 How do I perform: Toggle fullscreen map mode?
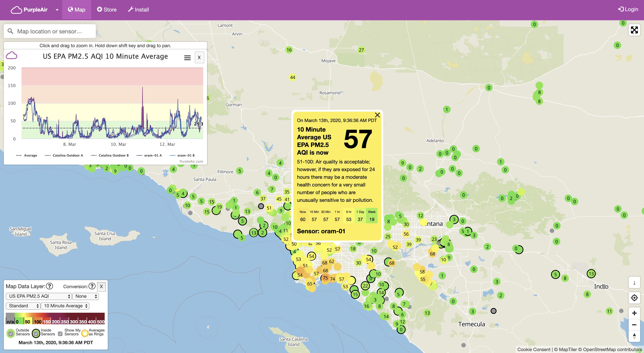[x=634, y=30]
